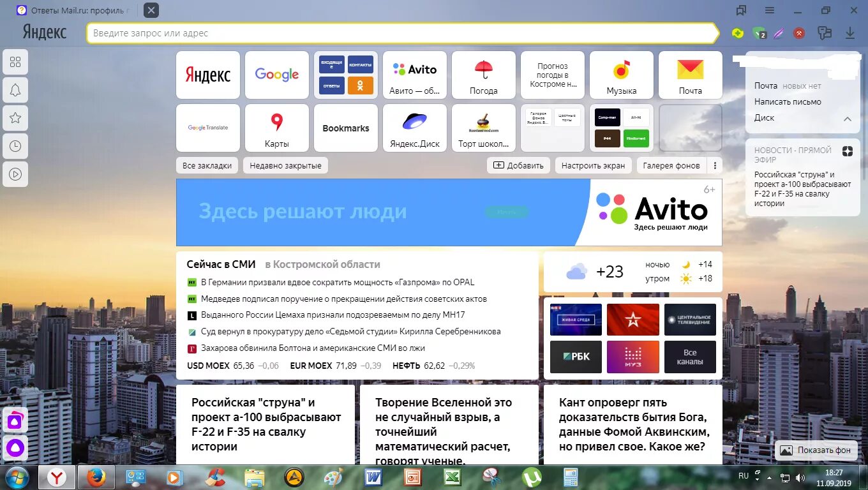The image size is (868, 490).
Task: Open the Яндекс.Диск tile
Action: [415, 128]
